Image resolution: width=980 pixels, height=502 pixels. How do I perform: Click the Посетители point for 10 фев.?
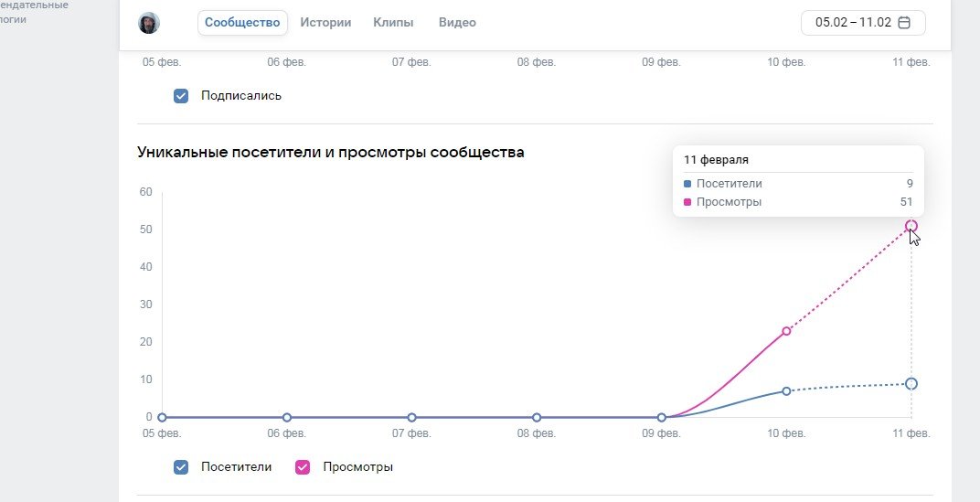pyautogui.click(x=786, y=390)
